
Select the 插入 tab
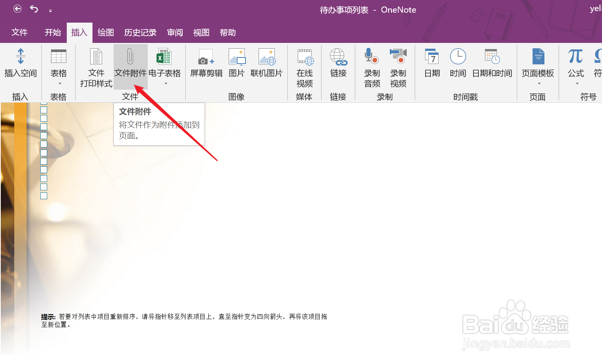coord(79,33)
